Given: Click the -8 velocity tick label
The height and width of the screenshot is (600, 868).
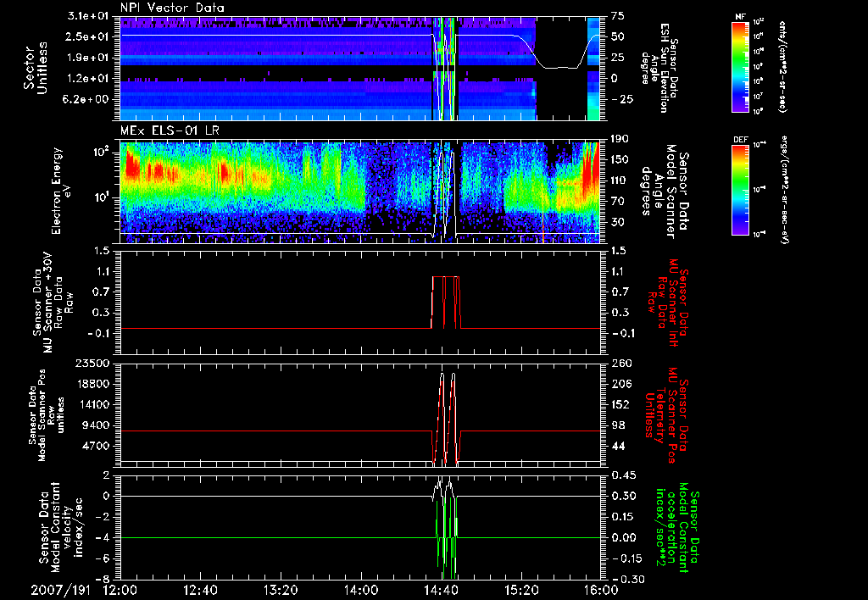Looking at the screenshot, I should [x=103, y=579].
